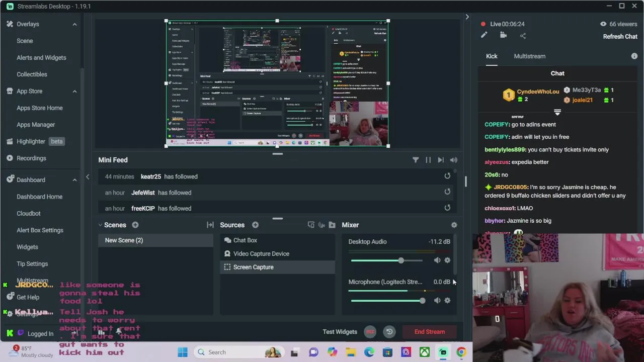
Task: Collapse the App Store sidebar section
Action: tap(74, 91)
